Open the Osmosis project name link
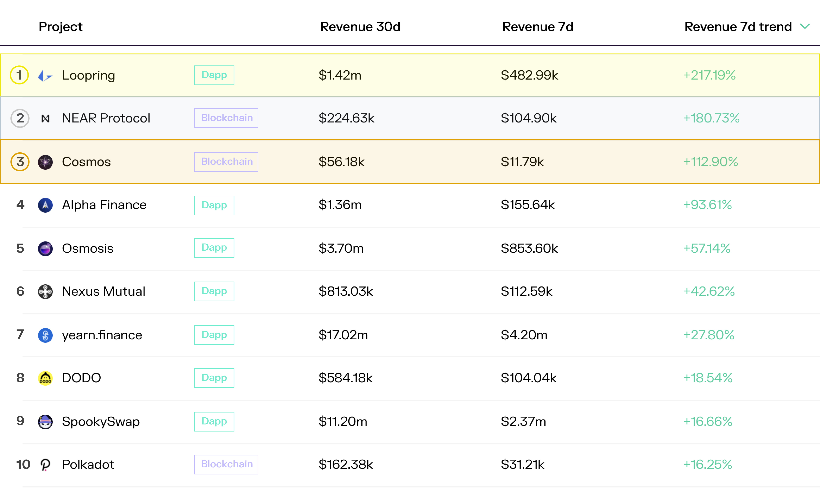Screen dimensions: 820x504 [x=88, y=249]
